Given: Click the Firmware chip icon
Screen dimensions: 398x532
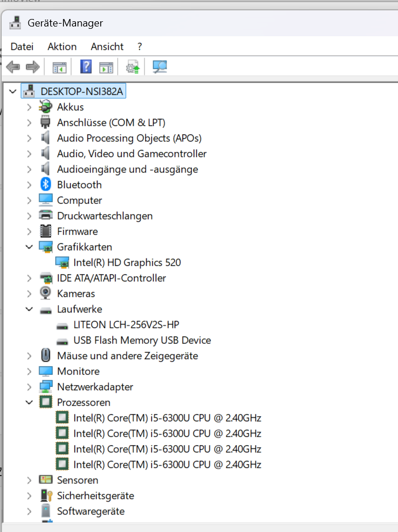Looking at the screenshot, I should pyautogui.click(x=46, y=231).
